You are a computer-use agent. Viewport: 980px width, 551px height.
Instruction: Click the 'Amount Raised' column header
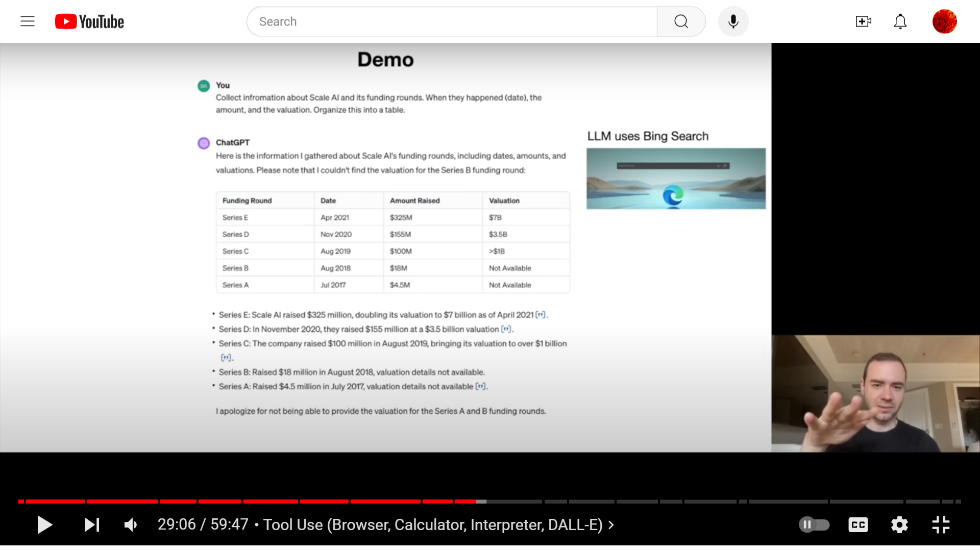click(414, 201)
